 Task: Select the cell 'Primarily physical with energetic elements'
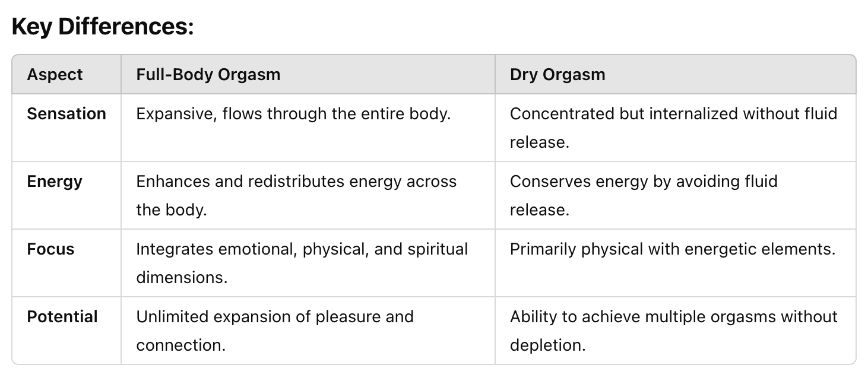[x=675, y=263]
